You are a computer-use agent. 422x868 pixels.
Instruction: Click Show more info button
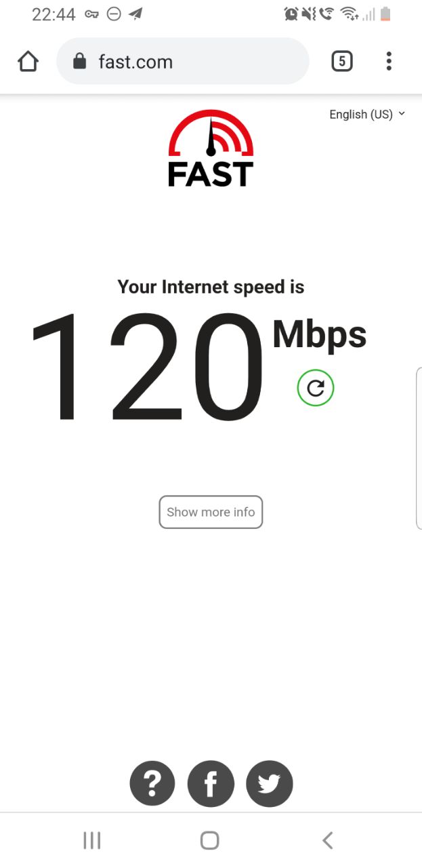(x=211, y=512)
